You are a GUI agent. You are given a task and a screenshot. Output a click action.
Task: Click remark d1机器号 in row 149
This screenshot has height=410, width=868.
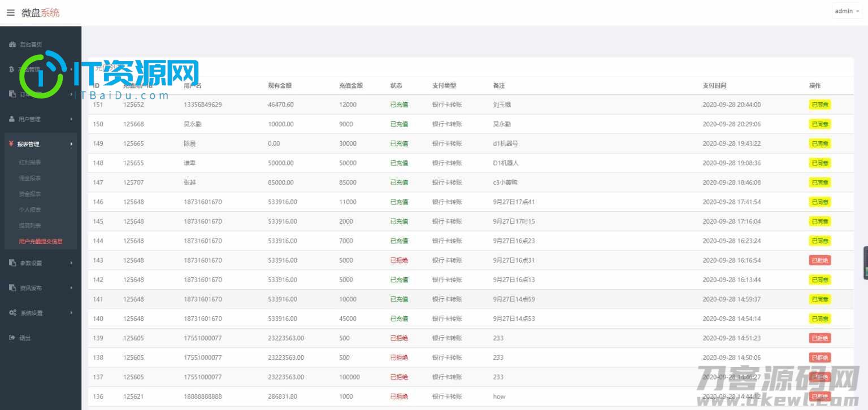point(506,143)
